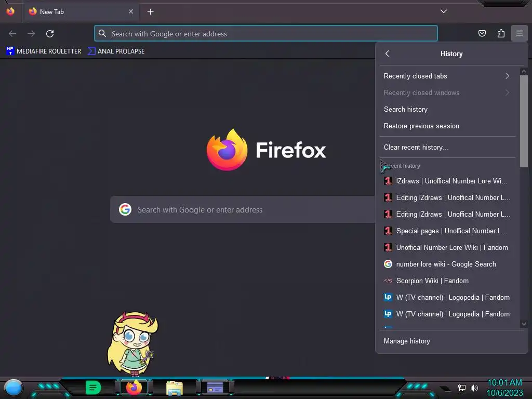This screenshot has height=399, width=532.
Task: Open Recently closed tabs submenu
Action: 447,76
